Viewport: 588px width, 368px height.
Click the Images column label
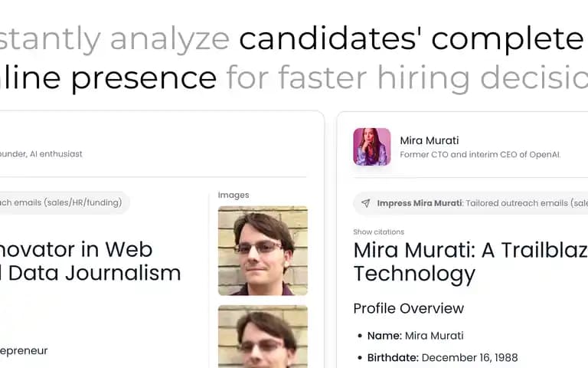click(x=234, y=195)
